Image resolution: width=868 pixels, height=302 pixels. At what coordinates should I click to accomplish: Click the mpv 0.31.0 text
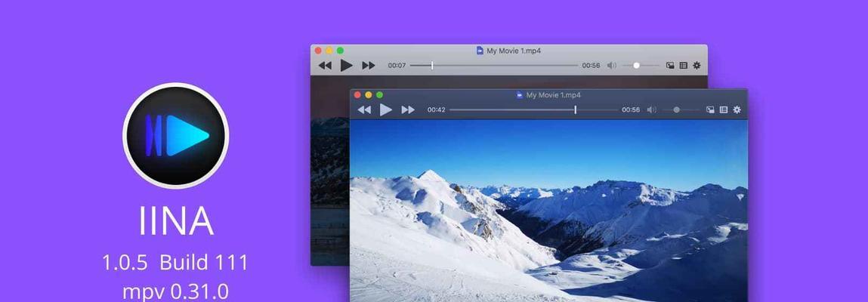[x=175, y=291]
